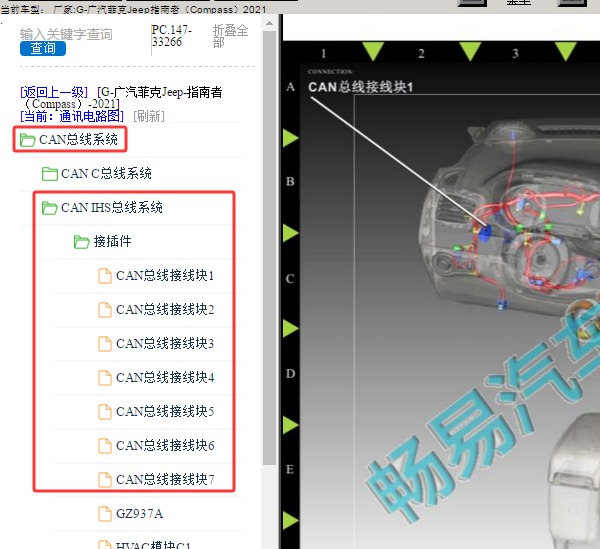
Task: Open CAN总线接线块5 document
Action: [x=165, y=412]
